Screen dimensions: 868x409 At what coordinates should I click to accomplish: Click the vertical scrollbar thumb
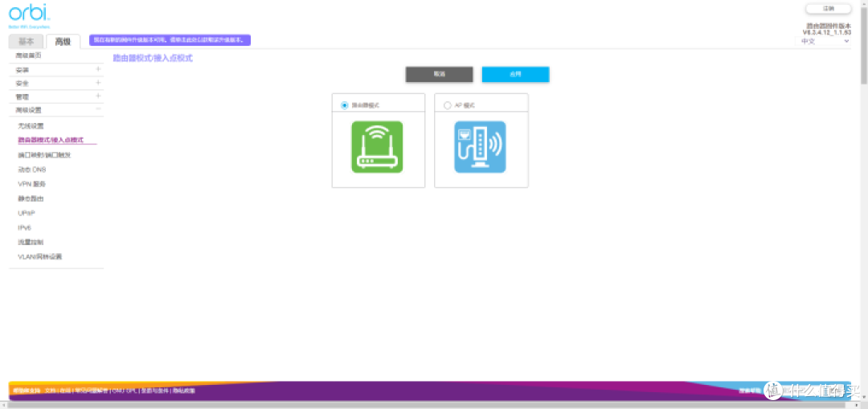click(x=863, y=44)
